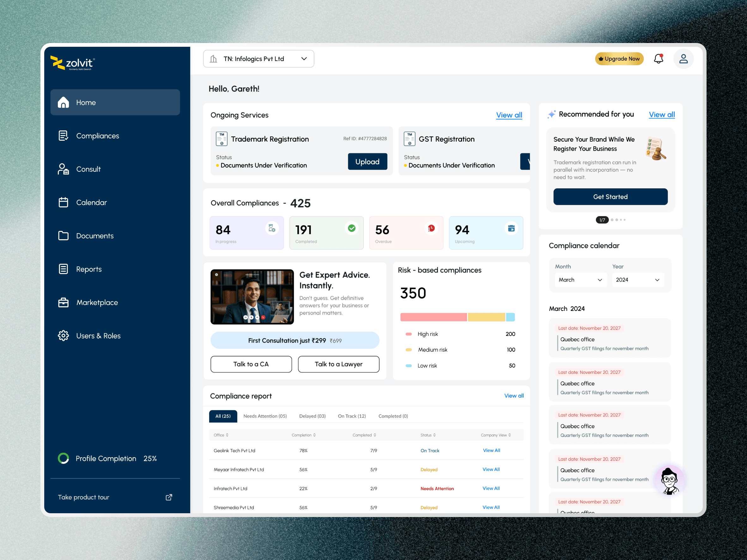The image size is (747, 560).
Task: Select the Delayed (03) tab
Action: (x=313, y=416)
